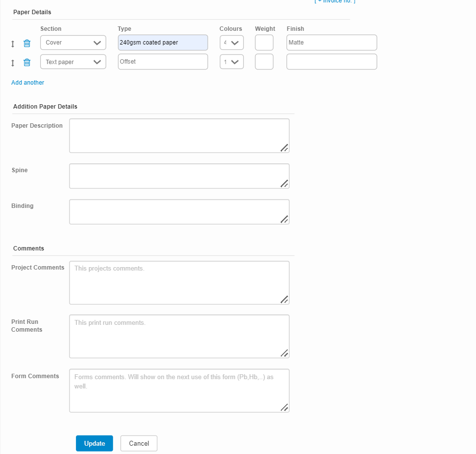Grab the Project Comments resize handle
Viewport: 476px width, 454px height.
(x=285, y=299)
